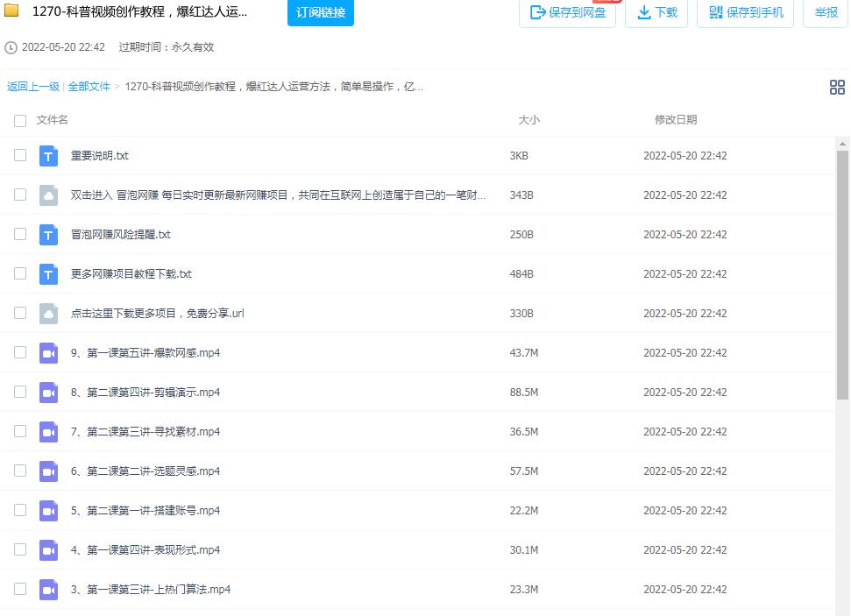This screenshot has height=616, width=851.
Task: Click icon of 点击这里下载更多项目 url file
Action: pyautogui.click(x=48, y=314)
